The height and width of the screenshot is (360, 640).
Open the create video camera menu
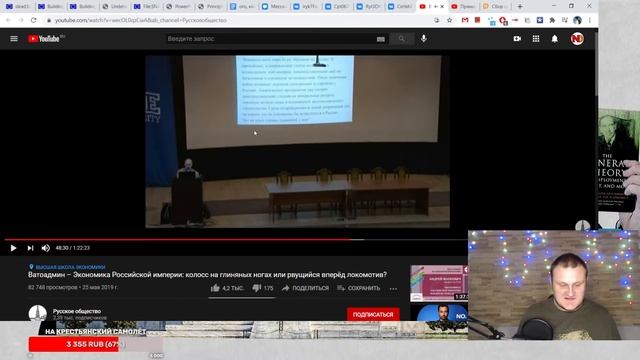(517, 38)
